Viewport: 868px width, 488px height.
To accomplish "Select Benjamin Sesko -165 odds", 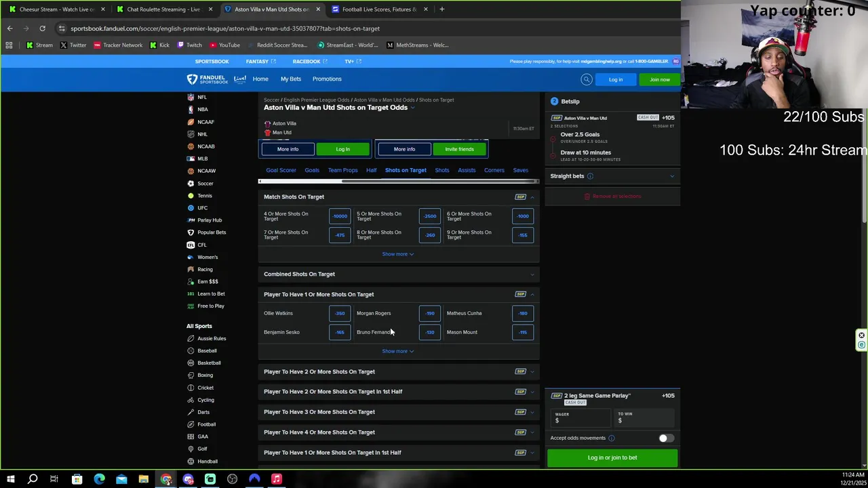I will [340, 332].
